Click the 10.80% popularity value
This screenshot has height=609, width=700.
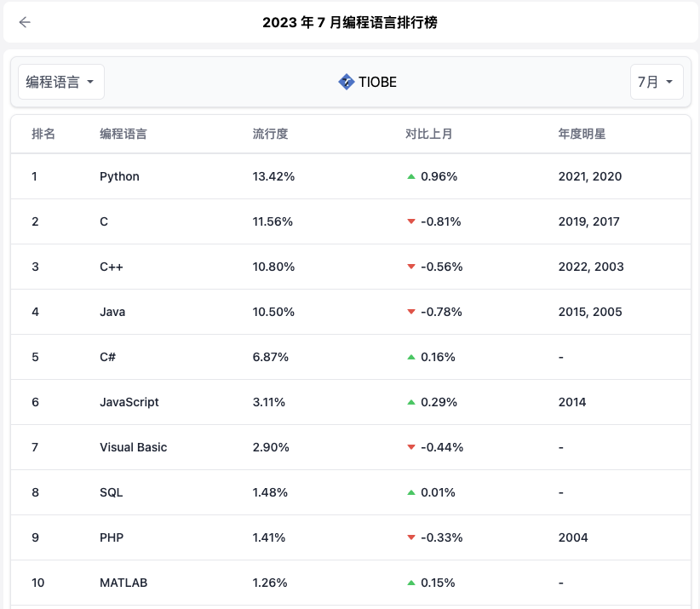(273, 267)
